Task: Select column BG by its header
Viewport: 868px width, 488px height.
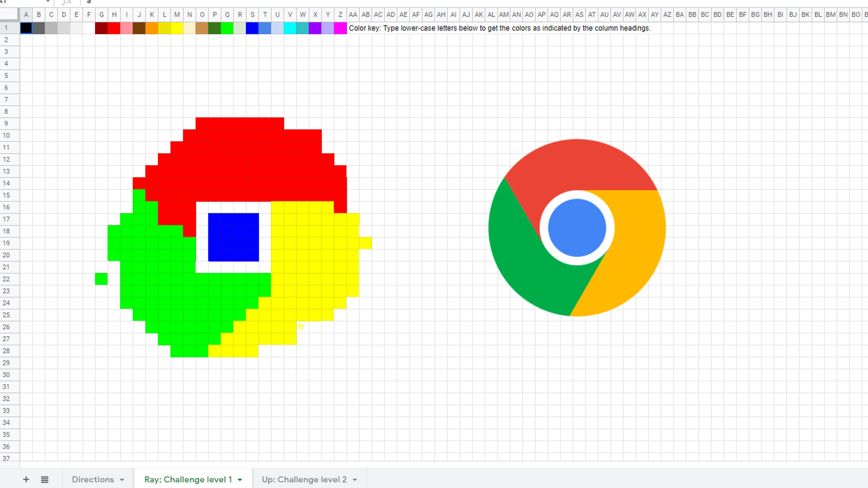Action: 755,14
